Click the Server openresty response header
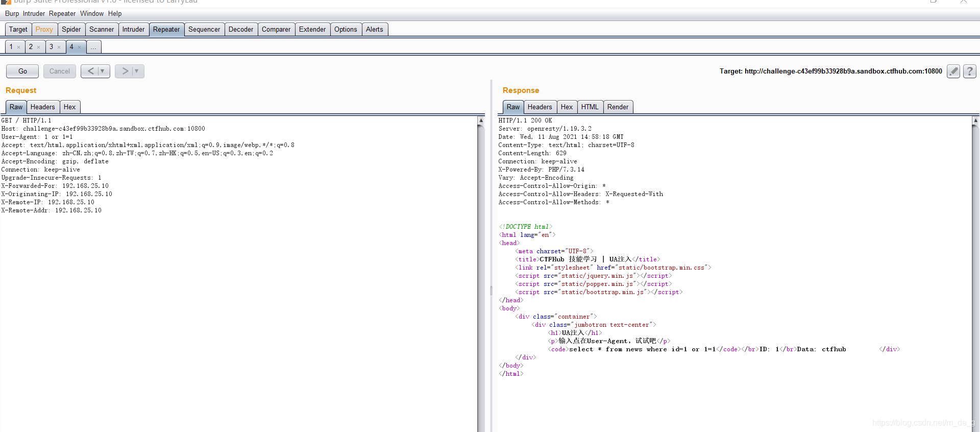 click(x=545, y=129)
